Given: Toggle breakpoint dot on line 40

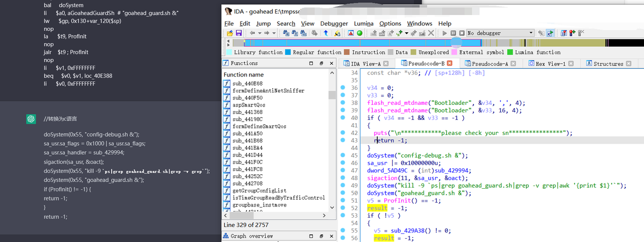Looking at the screenshot, I should tap(342, 117).
